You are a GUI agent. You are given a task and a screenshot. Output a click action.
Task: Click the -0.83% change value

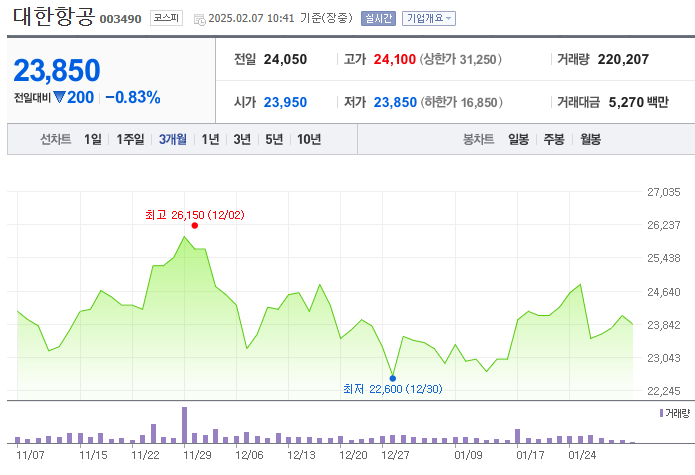pos(133,97)
